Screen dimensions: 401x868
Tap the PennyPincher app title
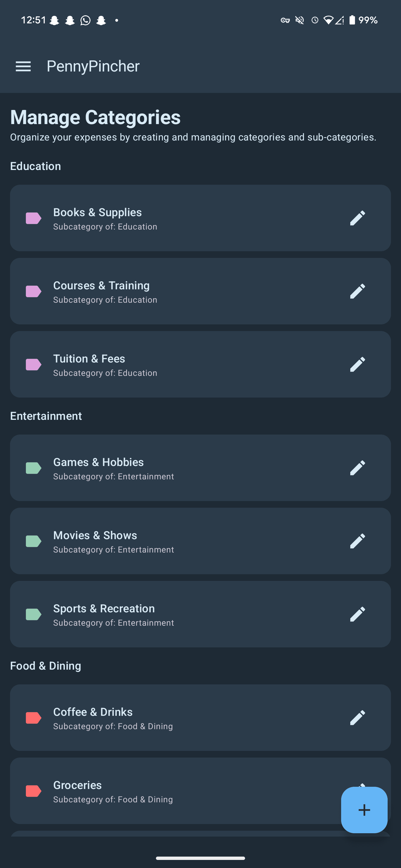pos(93,66)
